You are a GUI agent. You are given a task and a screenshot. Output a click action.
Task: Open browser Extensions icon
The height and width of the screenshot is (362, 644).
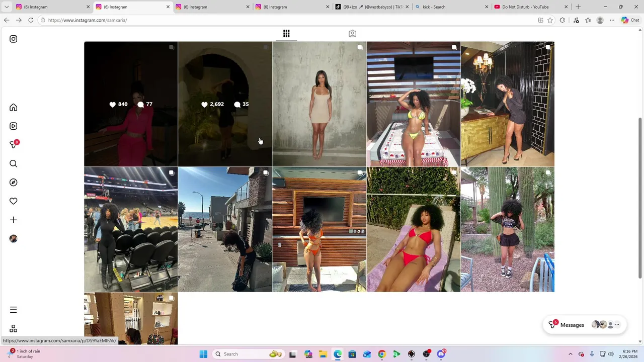[562, 20]
